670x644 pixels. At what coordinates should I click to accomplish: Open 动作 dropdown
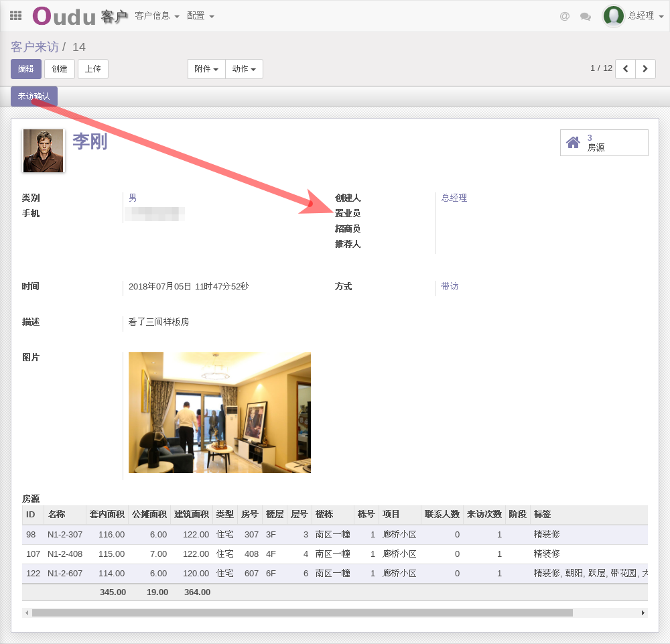(x=244, y=69)
